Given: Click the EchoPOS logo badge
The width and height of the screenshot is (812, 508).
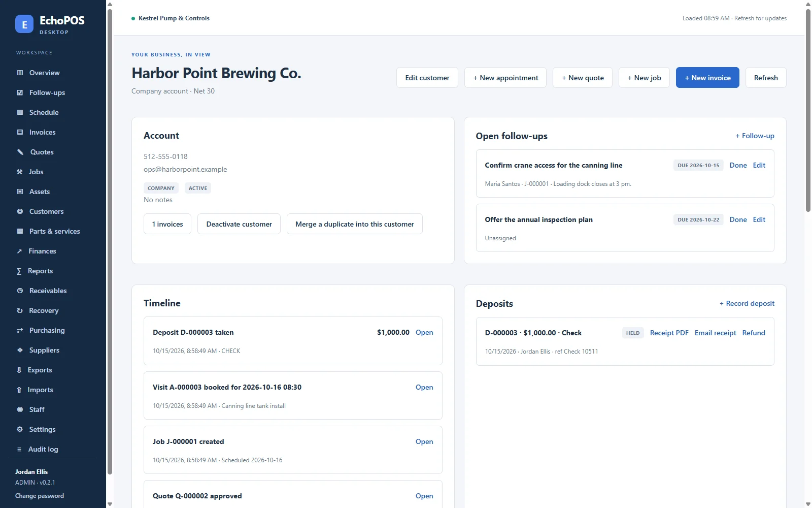Looking at the screenshot, I should [x=24, y=24].
